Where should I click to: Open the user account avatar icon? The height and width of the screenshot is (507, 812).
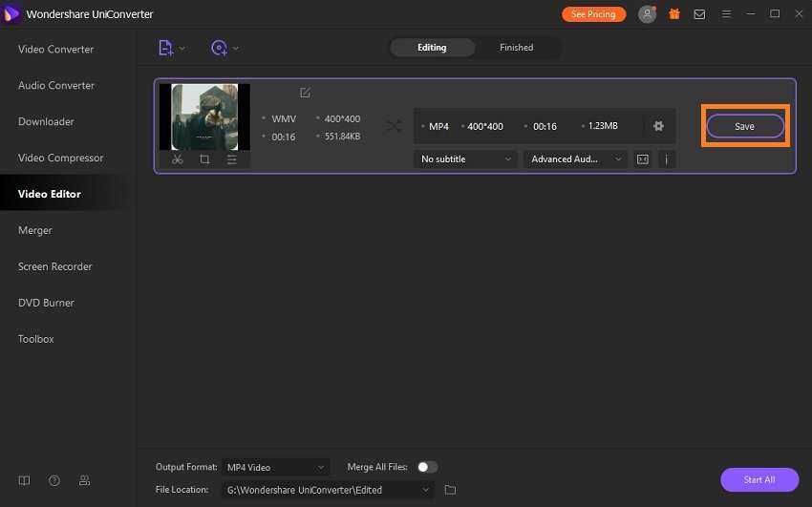647,14
